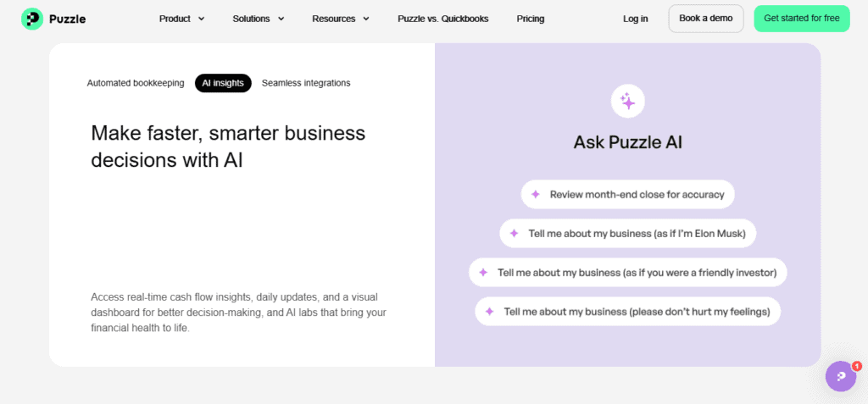Click the Book a demo button
This screenshot has width=868, height=404.
[x=706, y=19]
